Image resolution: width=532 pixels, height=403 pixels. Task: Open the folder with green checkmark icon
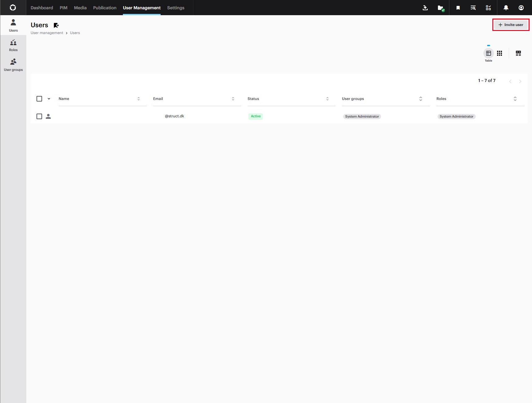tap(441, 8)
